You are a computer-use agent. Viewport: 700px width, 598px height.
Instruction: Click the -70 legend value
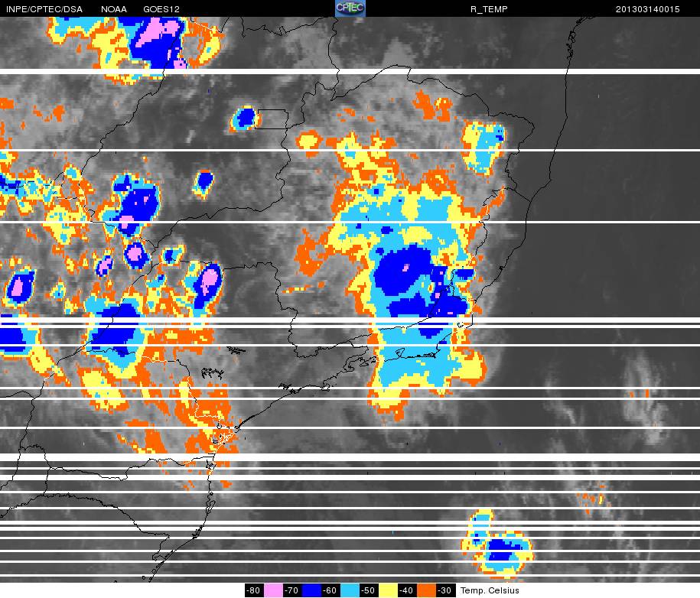pyautogui.click(x=292, y=590)
